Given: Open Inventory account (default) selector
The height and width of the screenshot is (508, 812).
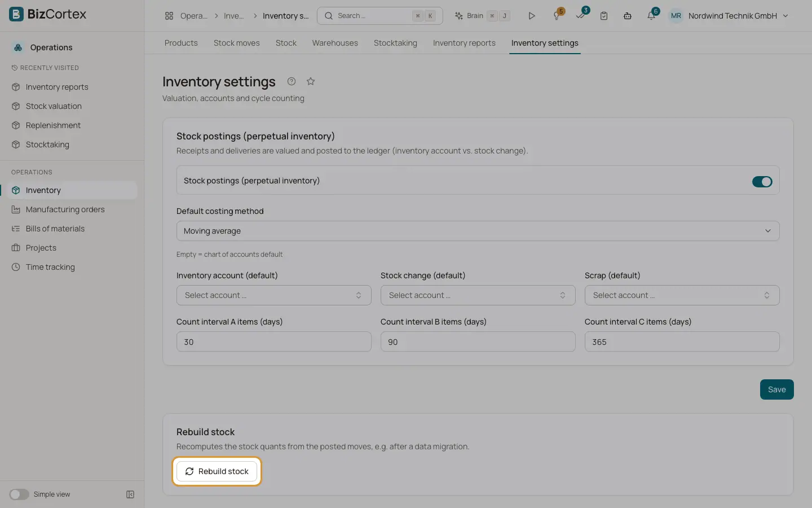Looking at the screenshot, I should [x=274, y=295].
